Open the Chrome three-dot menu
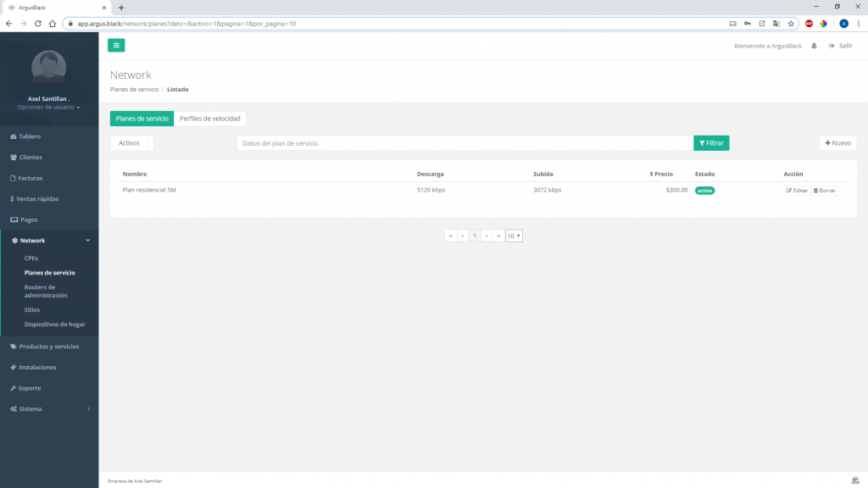868x488 pixels. [x=859, y=24]
